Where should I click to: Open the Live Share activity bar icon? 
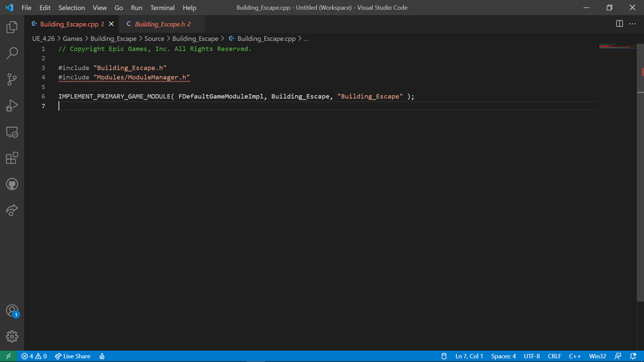tap(12, 210)
